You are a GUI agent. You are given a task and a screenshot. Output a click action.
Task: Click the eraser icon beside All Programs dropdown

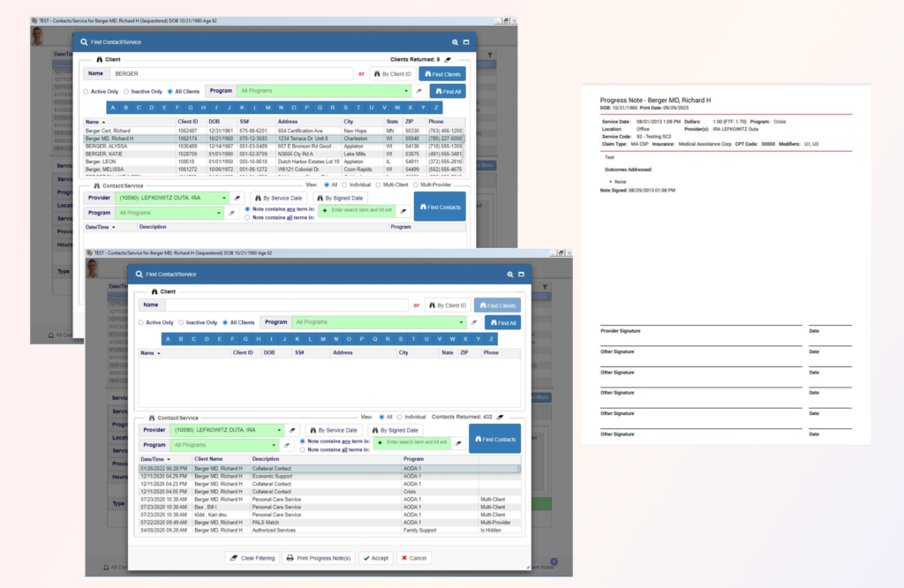pyautogui.click(x=419, y=91)
